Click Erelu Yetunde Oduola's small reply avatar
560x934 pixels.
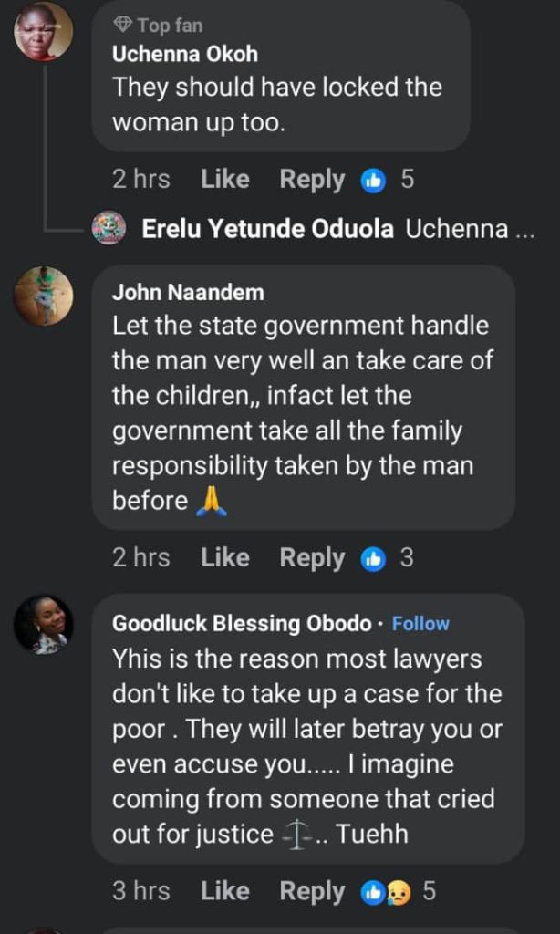click(109, 228)
